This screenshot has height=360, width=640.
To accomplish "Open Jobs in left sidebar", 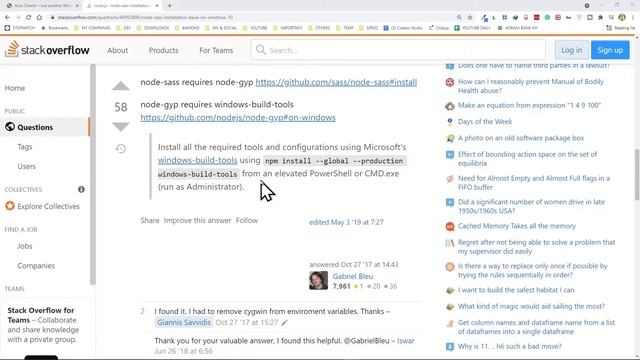I will 24,246.
